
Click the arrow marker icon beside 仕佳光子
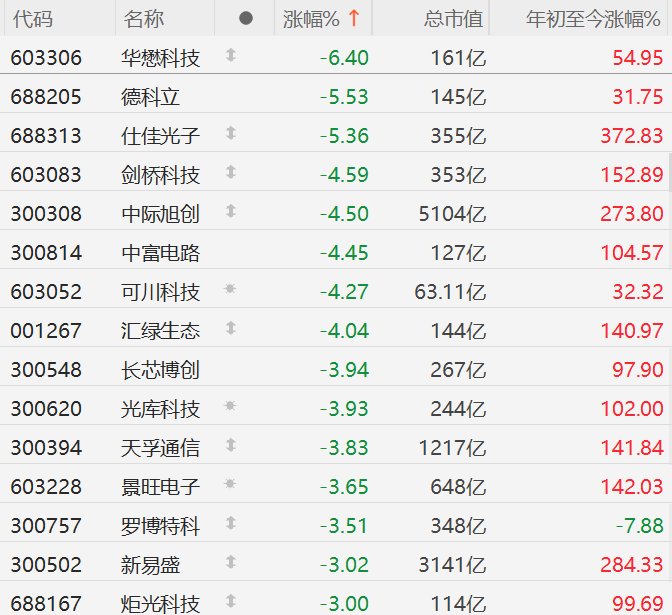click(x=231, y=133)
